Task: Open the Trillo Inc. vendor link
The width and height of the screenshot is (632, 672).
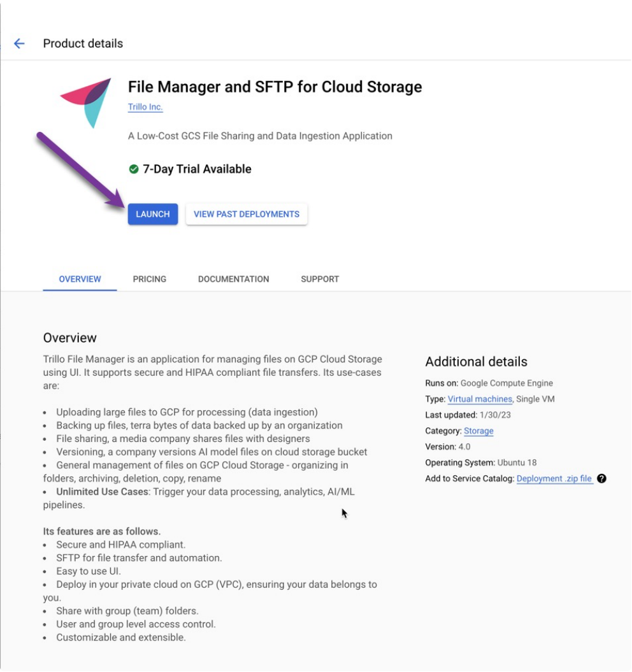Action: point(145,107)
